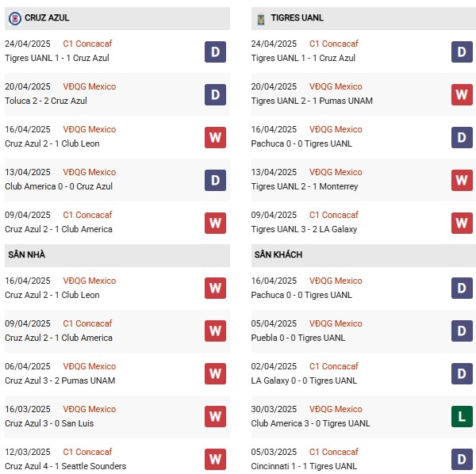Click the green L badge for Club America 3-0 Tigres

[462, 416]
